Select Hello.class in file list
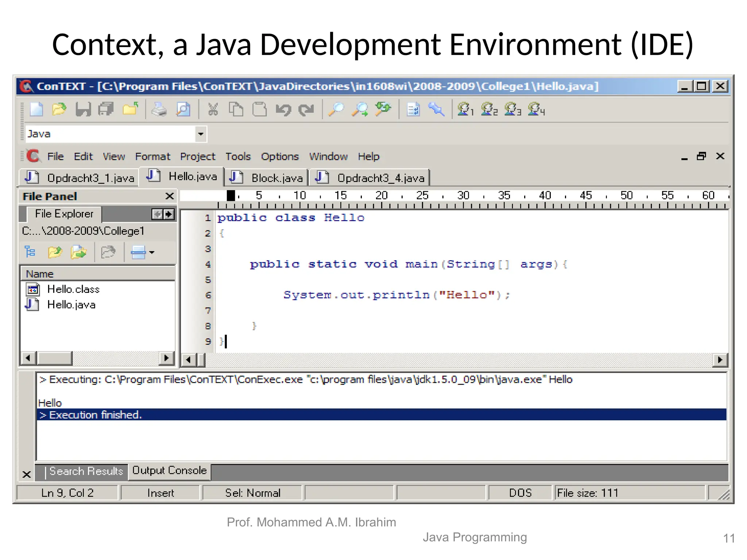747x560 pixels. [73, 289]
